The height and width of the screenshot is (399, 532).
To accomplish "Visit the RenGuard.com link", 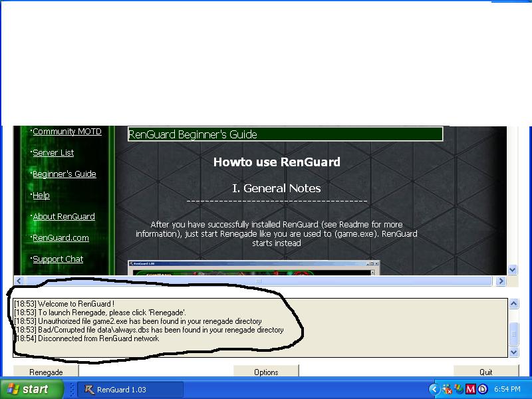I will pyautogui.click(x=61, y=238).
